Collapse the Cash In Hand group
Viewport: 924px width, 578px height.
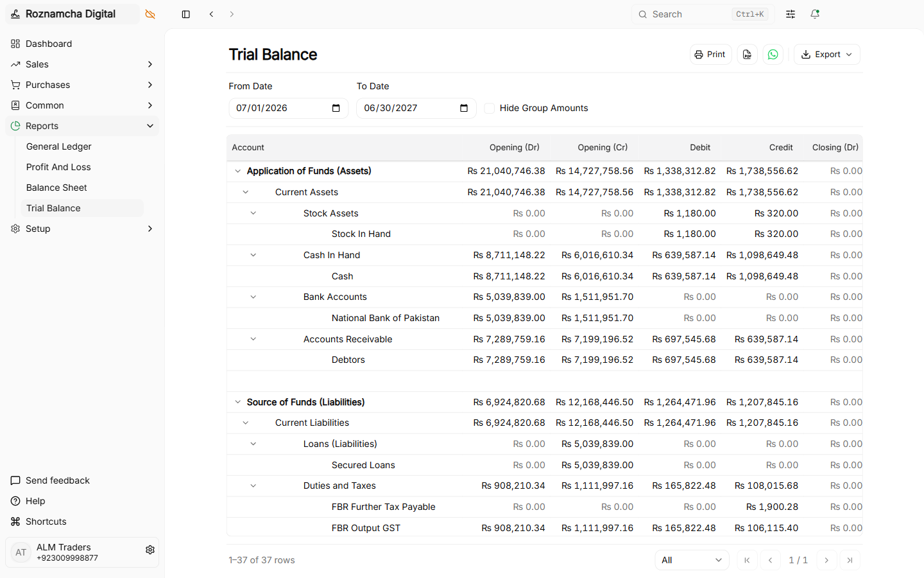pyautogui.click(x=253, y=255)
